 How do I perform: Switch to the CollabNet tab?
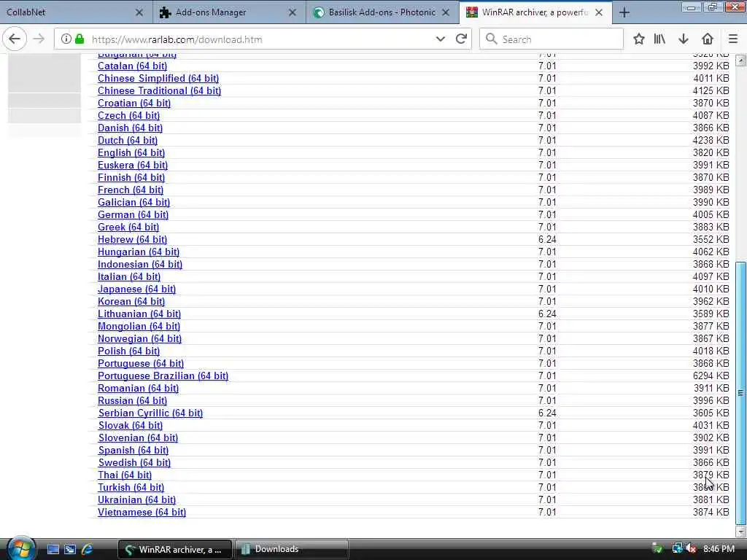point(76,12)
